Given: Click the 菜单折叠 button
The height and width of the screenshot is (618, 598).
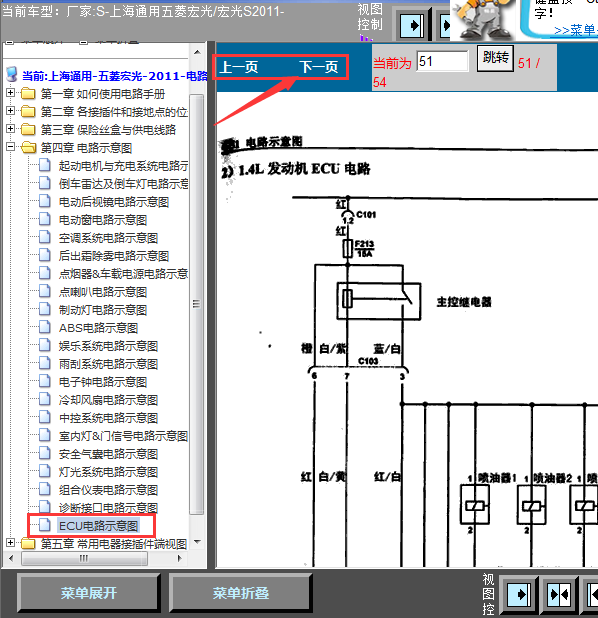Looking at the screenshot, I should pos(240,593).
